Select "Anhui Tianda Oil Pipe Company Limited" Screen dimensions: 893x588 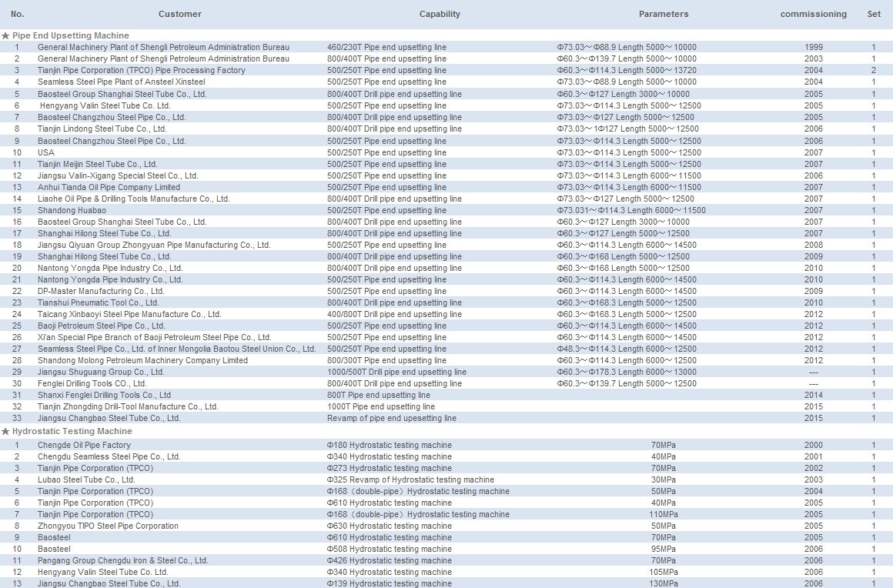coord(109,187)
